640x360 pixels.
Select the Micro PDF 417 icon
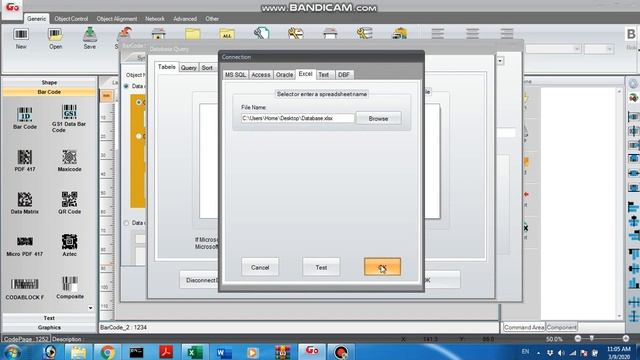click(x=25, y=242)
